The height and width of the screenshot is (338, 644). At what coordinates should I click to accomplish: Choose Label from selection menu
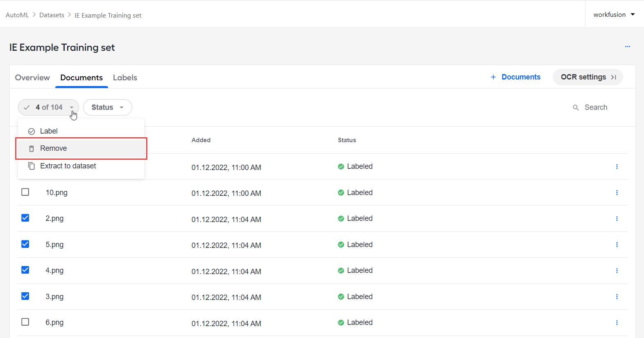81,131
